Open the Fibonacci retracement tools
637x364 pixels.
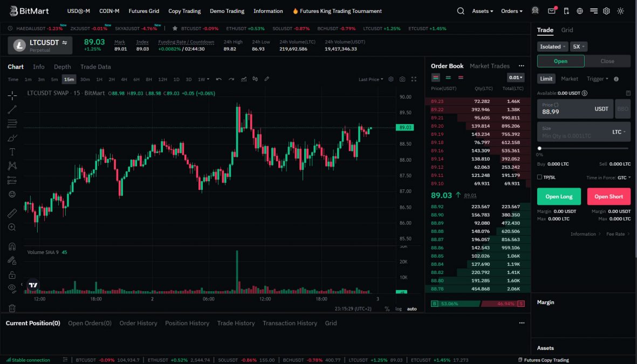coord(12,123)
